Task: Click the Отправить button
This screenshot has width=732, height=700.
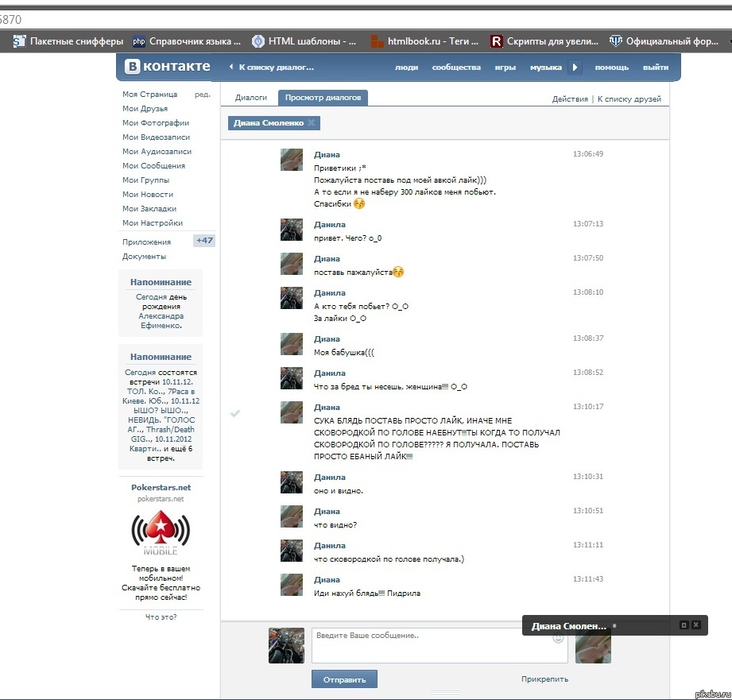Action: pos(344,679)
